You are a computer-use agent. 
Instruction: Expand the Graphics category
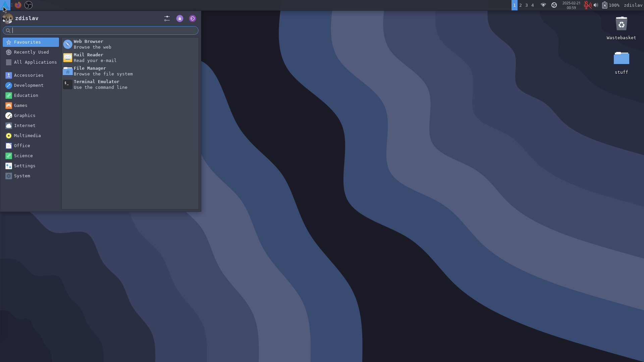pyautogui.click(x=24, y=116)
